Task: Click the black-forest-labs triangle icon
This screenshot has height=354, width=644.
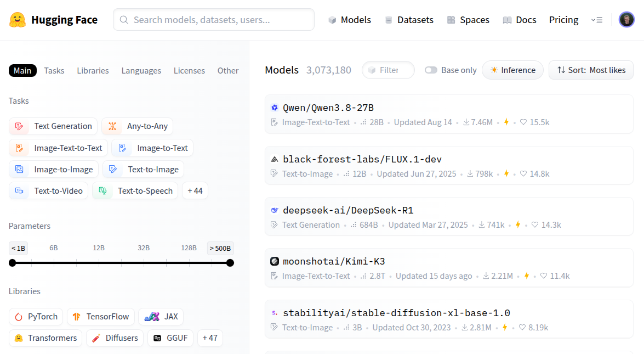Action: click(x=275, y=159)
